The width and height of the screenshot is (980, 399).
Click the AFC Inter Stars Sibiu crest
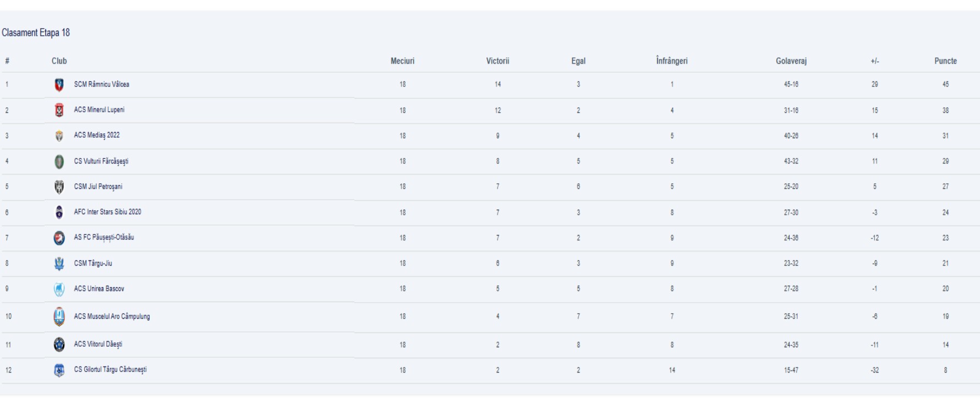click(59, 212)
